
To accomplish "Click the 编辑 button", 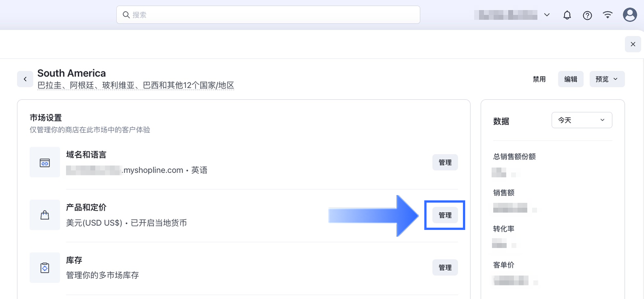I will point(571,79).
